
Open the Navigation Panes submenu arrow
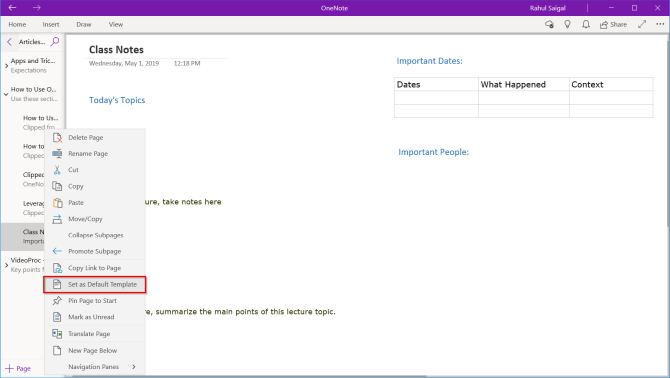[134, 367]
